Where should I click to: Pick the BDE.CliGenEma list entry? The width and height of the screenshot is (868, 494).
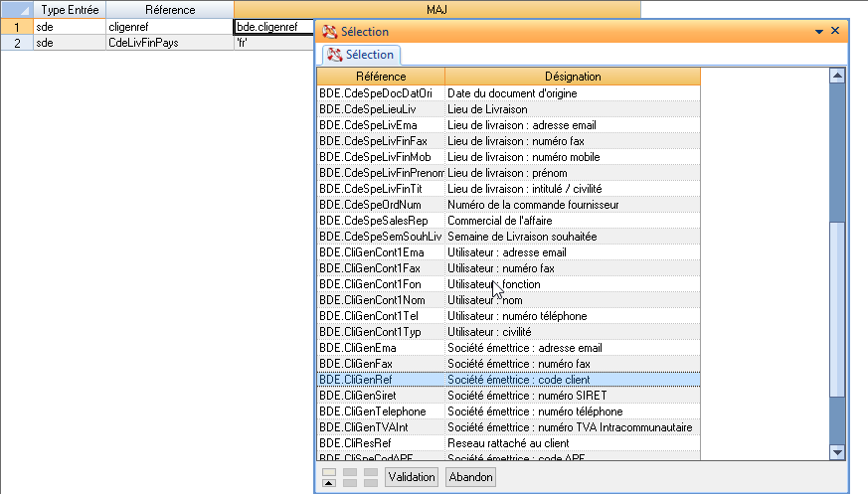tap(380, 348)
